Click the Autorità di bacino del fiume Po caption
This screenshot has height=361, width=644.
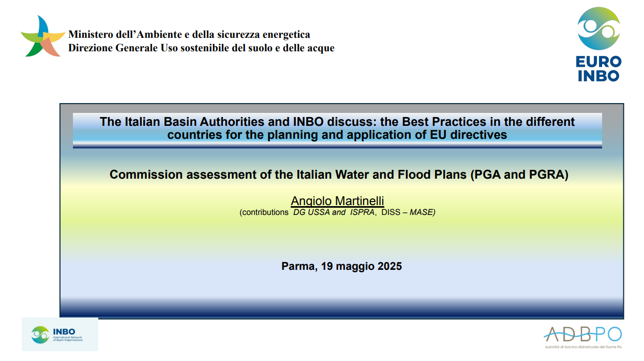coord(583,346)
